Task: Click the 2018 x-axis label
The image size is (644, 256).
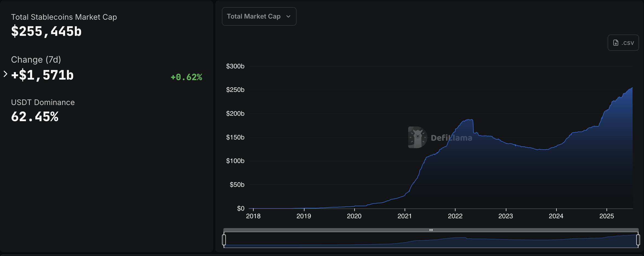Action: (x=253, y=216)
